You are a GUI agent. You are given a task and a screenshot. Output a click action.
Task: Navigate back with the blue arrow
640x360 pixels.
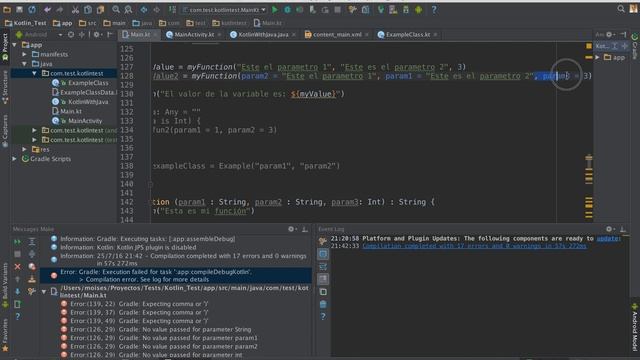(144, 9)
